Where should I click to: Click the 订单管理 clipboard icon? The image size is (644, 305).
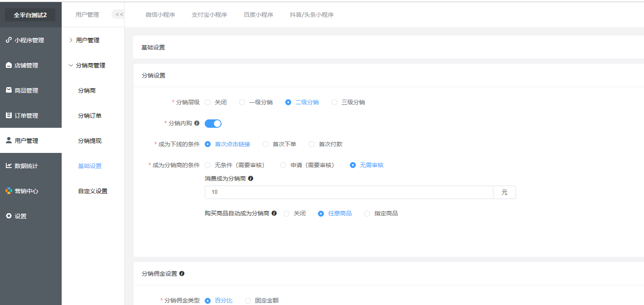tap(9, 115)
